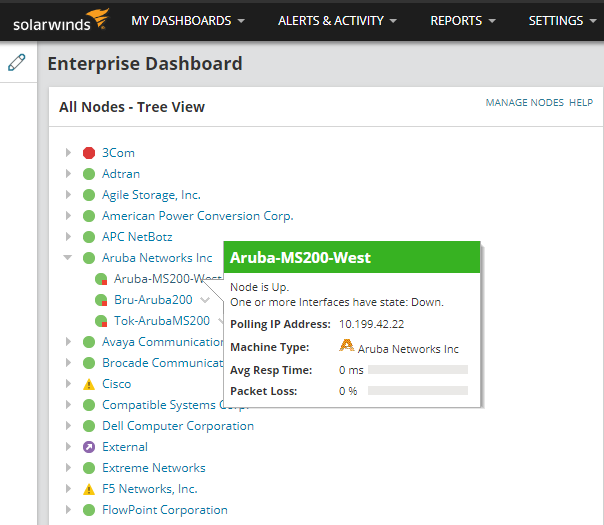Click the red down status icon for 3Com
604x525 pixels.
[x=89, y=153]
